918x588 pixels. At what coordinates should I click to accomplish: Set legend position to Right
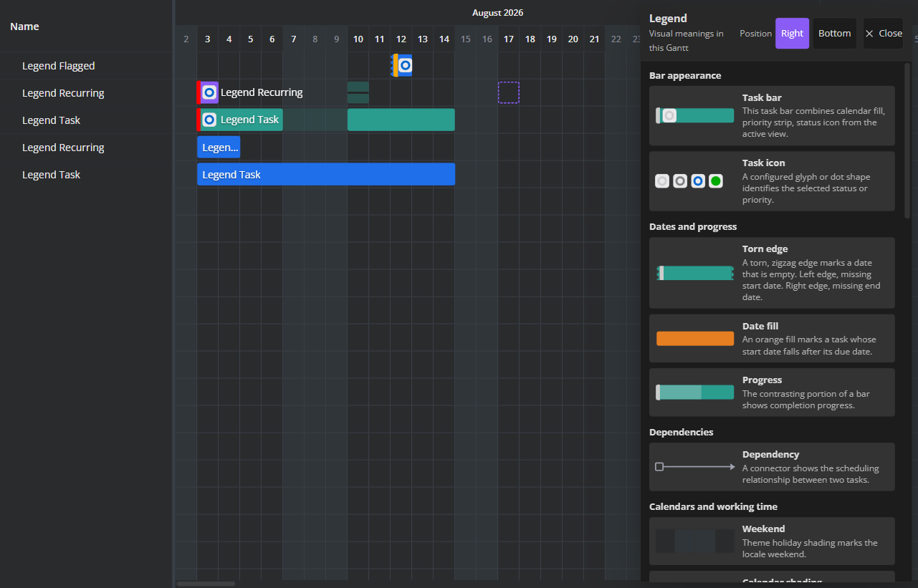793,34
